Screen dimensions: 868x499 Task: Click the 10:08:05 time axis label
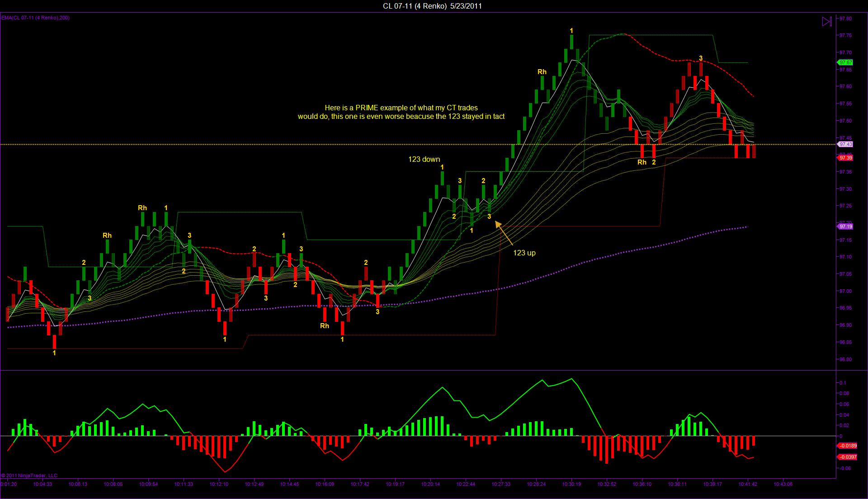click(x=113, y=484)
